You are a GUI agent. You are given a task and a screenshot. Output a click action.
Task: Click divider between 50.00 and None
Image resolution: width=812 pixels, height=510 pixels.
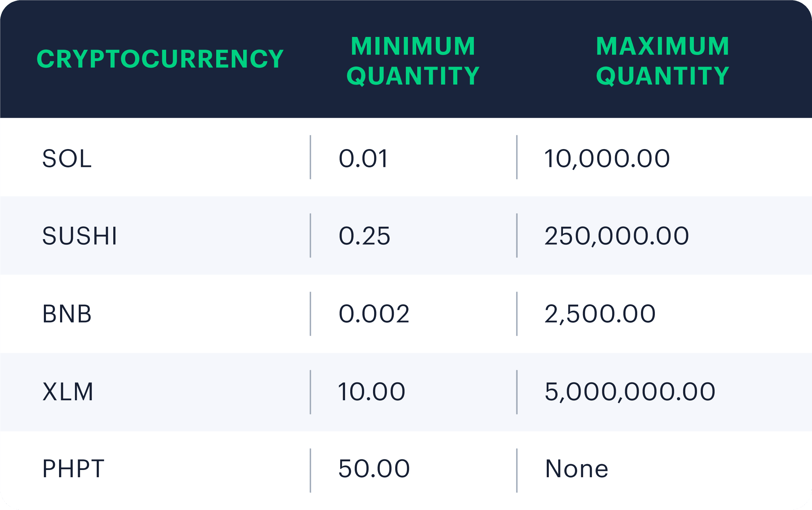click(x=517, y=471)
